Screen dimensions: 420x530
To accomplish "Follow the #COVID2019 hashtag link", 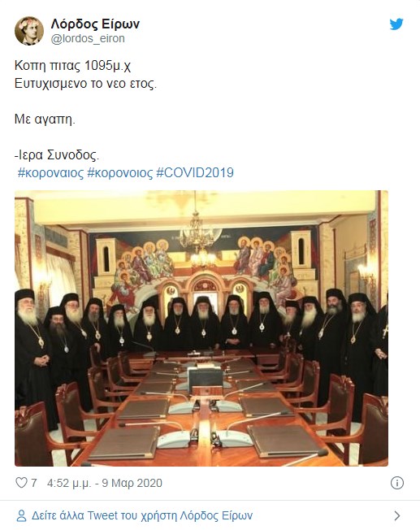I will (x=195, y=172).
